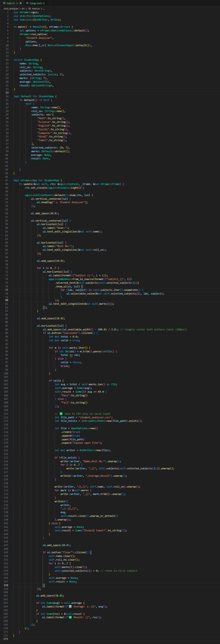Click 'marks: [String; 7],' field

coord(34,78)
